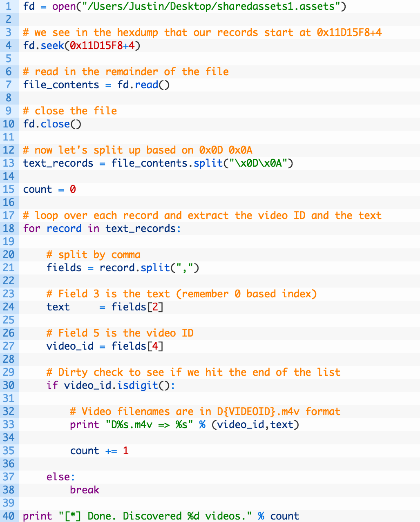Click the final print 'Done. Discovered %d videos' line
Image resolution: width=420 pixels, height=522 pixels.
(x=161, y=516)
